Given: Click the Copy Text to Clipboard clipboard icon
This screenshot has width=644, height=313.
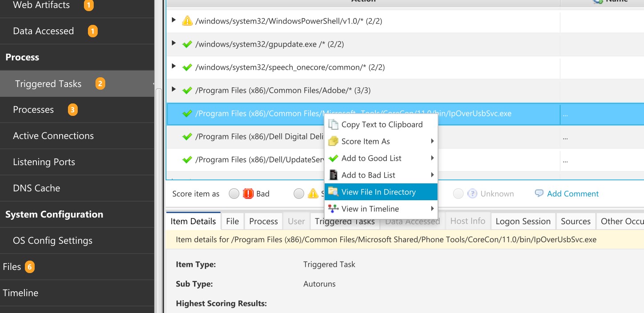Looking at the screenshot, I should 334,124.
